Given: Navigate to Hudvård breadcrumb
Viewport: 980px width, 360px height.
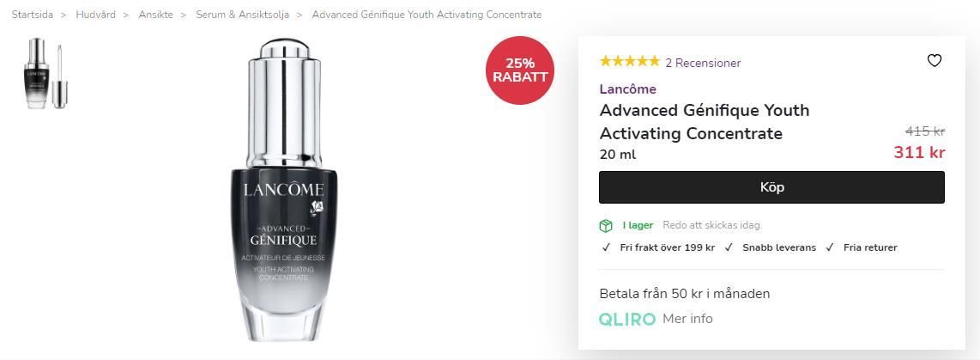Looking at the screenshot, I should click(x=95, y=15).
